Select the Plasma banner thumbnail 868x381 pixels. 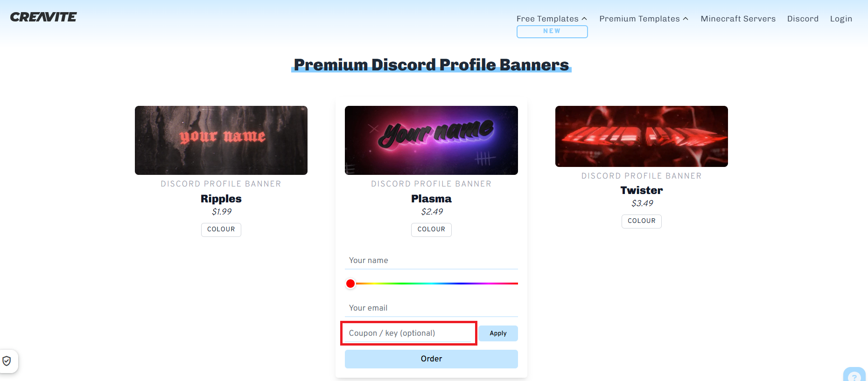[x=431, y=140]
